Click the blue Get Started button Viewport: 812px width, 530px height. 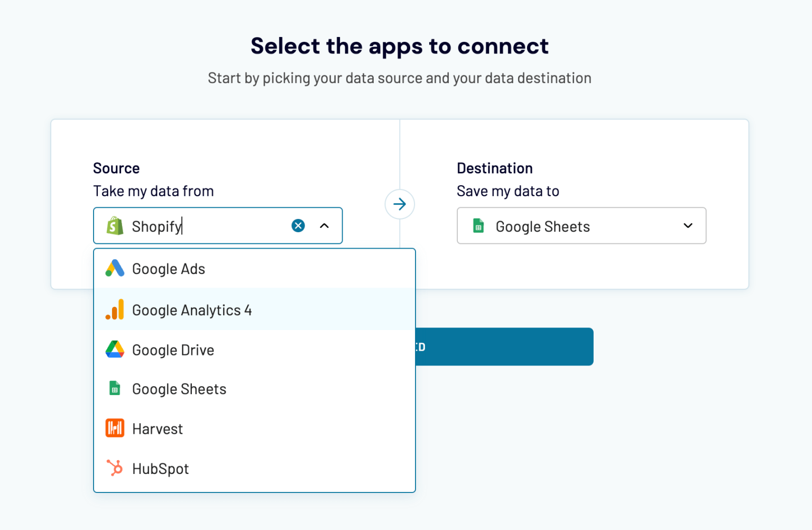[x=502, y=346]
